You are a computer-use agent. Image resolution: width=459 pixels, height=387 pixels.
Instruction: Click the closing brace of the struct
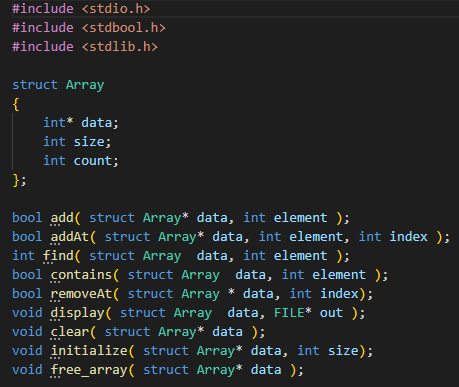pyautogui.click(x=16, y=180)
